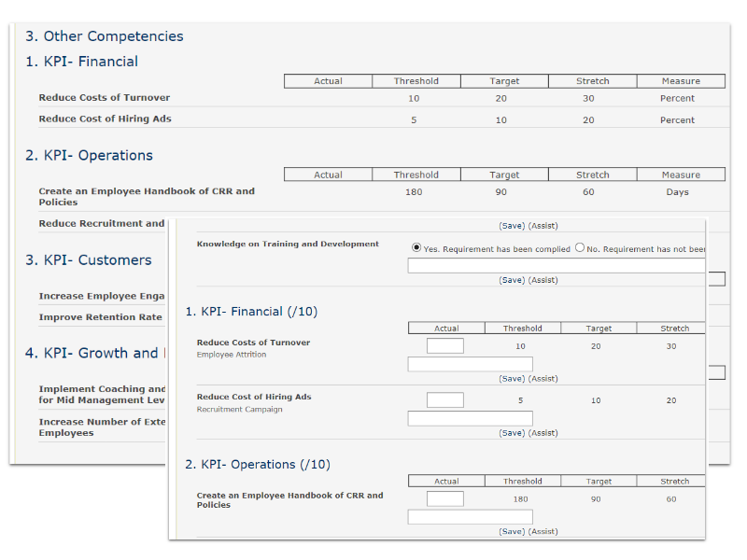The width and height of the screenshot is (747, 560).
Task: Click 'Improve Retention Rate' in back window
Action: tap(101, 317)
